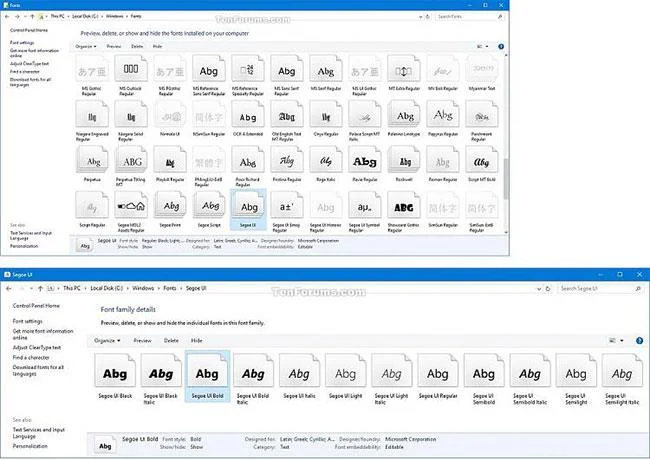
Task: Select the Playbill Regular font icon
Action: (x=170, y=161)
